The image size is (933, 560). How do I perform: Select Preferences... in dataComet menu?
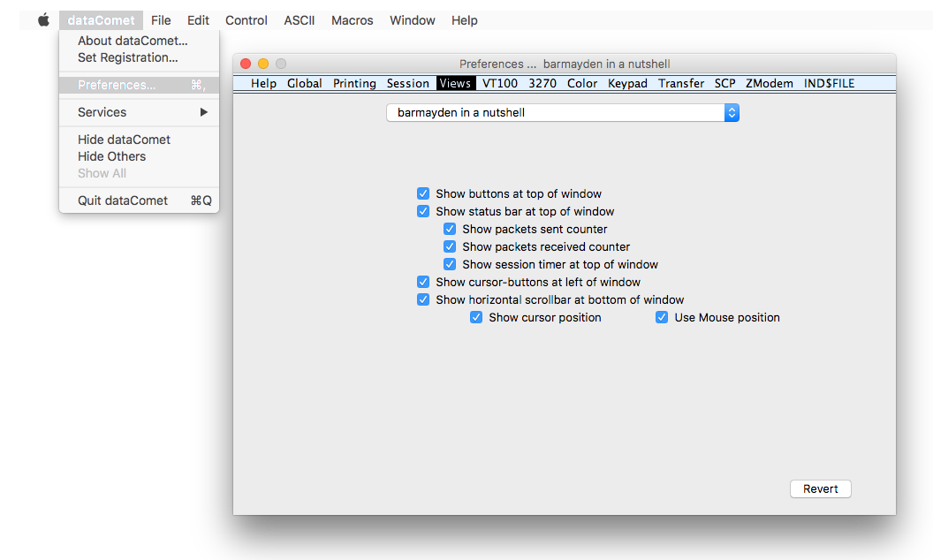(140, 85)
